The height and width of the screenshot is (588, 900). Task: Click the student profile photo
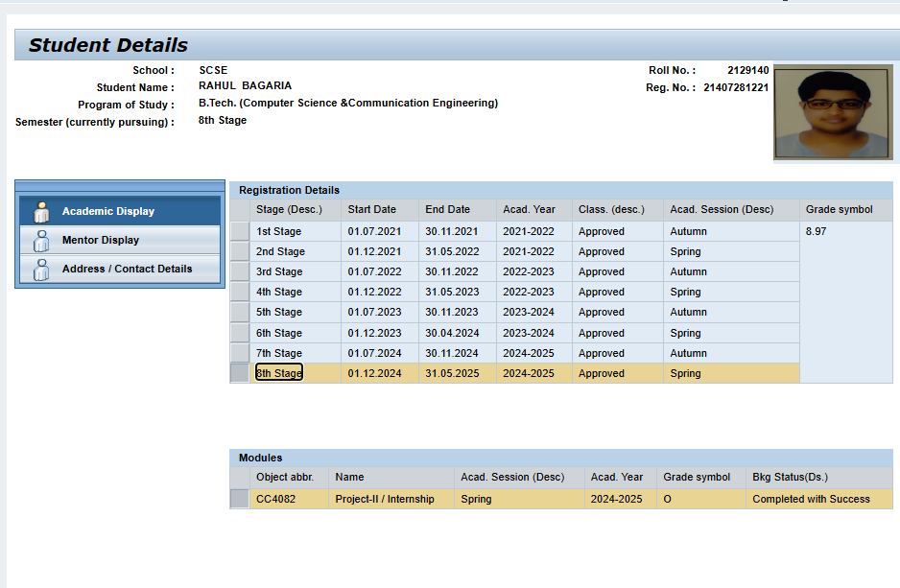coord(833,111)
